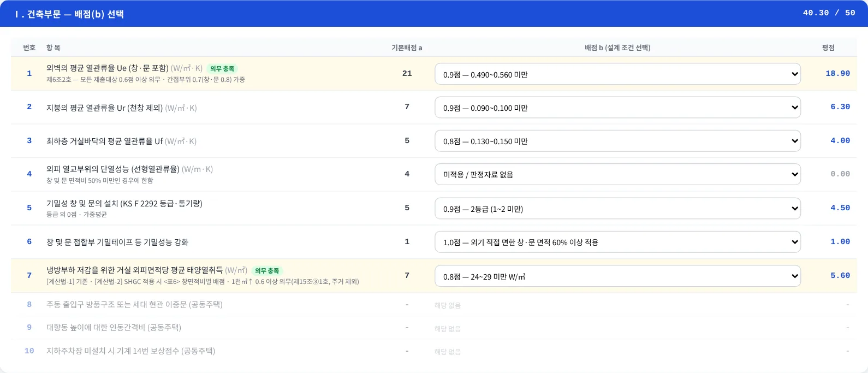Open the 지붕 Ur 배점 dropdown showing 0.090~0.100 미만
868x373 pixels.
click(x=617, y=108)
